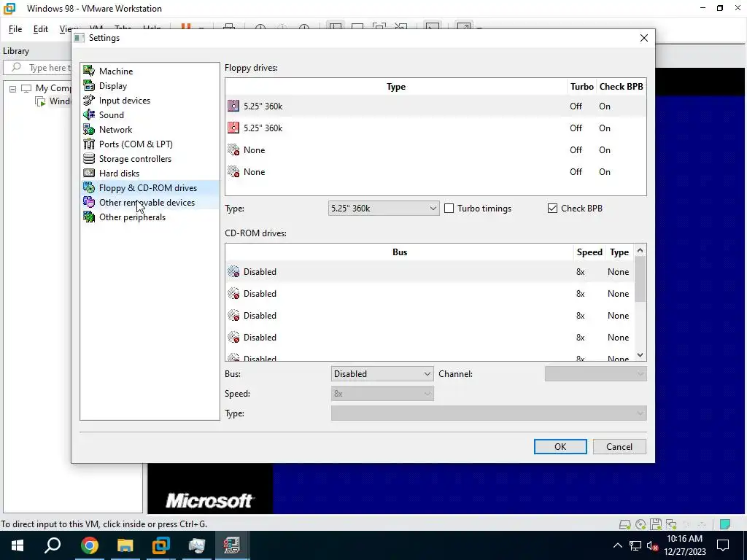The width and height of the screenshot is (747, 560).
Task: Click the Speed dropdown showing 8x
Action: (382, 394)
